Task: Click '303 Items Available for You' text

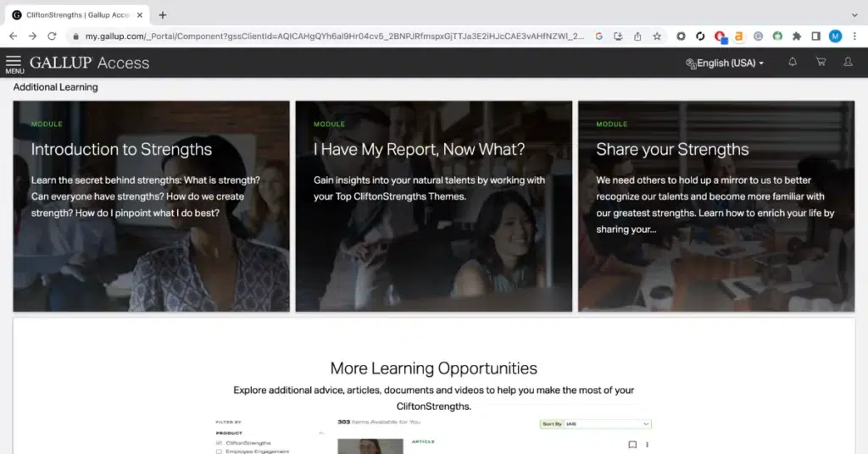Action: (x=379, y=422)
